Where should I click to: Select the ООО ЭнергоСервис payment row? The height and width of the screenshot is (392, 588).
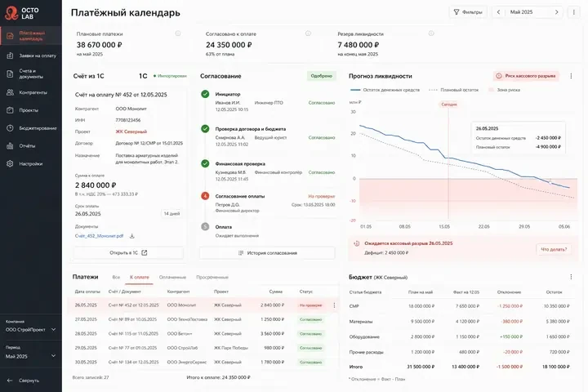[x=203, y=363]
